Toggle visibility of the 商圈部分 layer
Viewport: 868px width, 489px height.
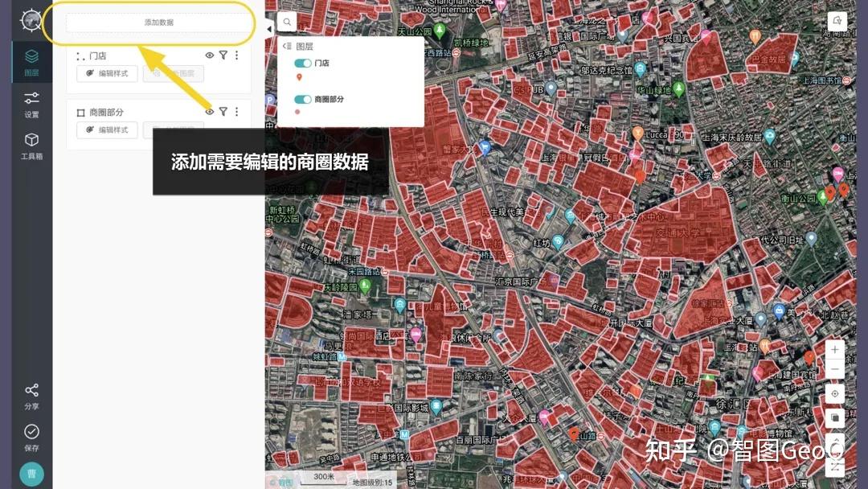click(211, 111)
